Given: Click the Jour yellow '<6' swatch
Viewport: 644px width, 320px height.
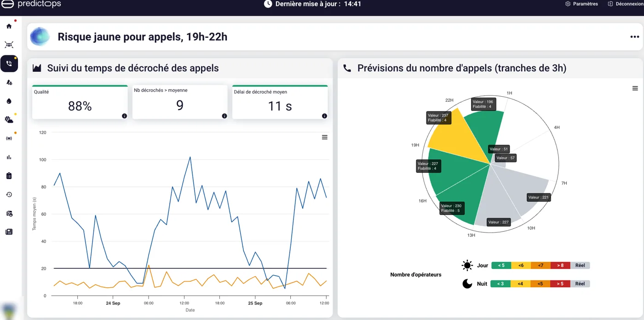Looking at the screenshot, I should (521, 266).
